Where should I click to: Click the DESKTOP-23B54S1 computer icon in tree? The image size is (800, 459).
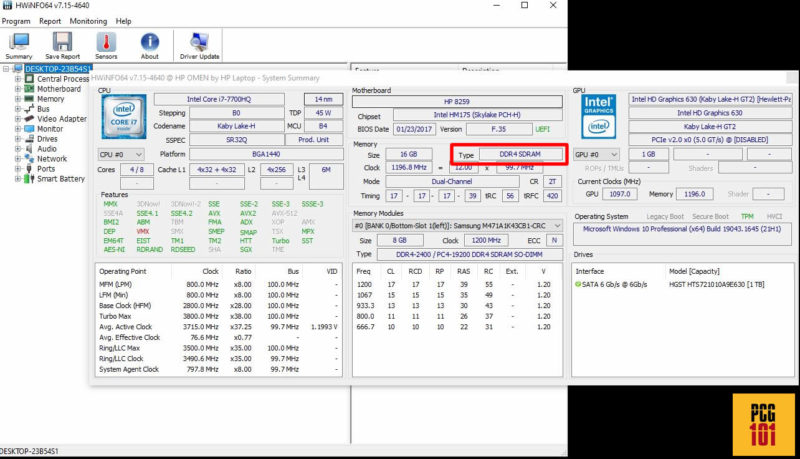click(x=18, y=69)
